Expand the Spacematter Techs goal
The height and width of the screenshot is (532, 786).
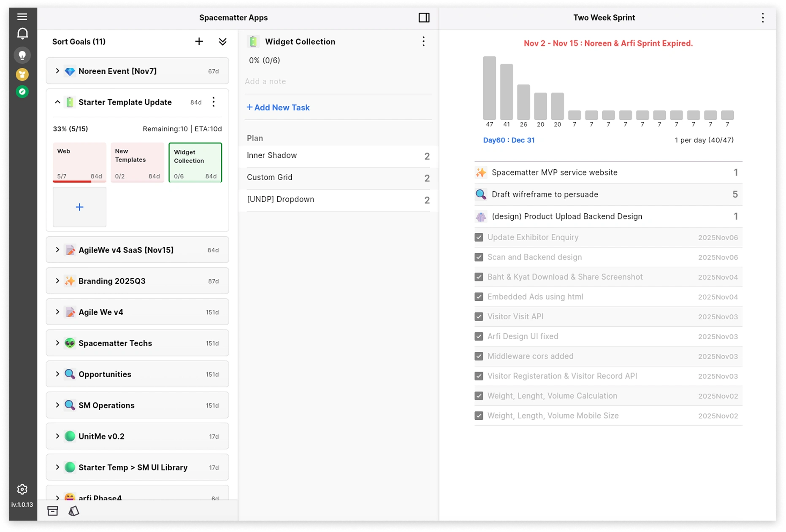tap(57, 343)
